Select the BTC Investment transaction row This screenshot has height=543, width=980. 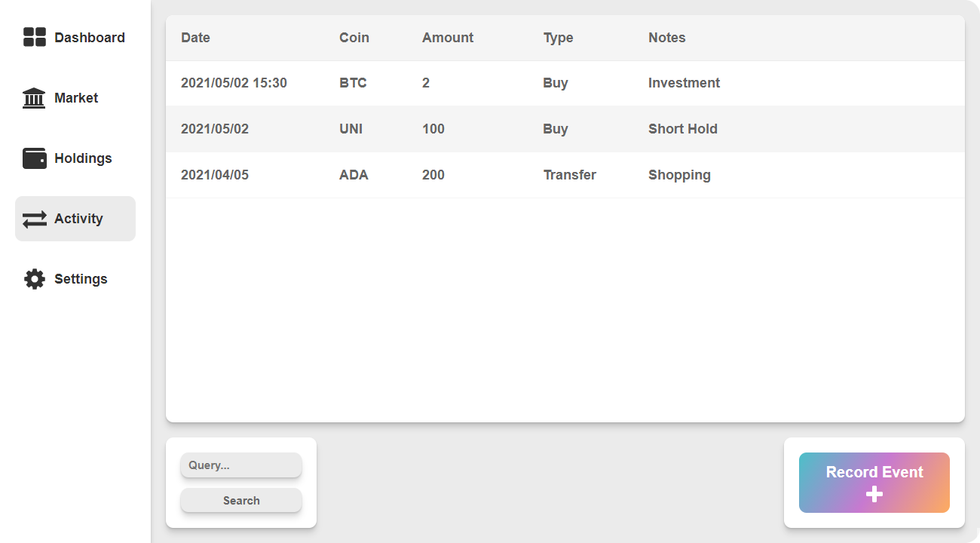[565, 83]
